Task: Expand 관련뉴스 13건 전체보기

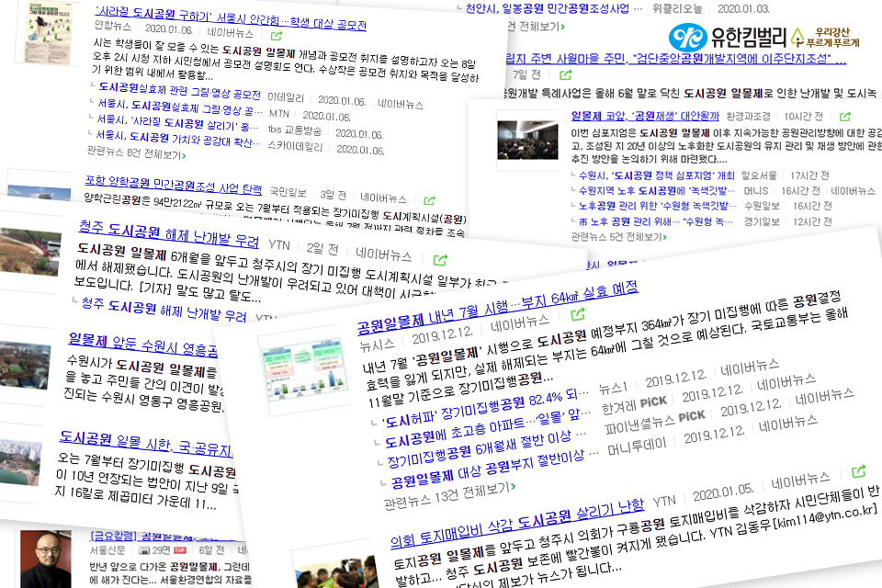Action: (x=449, y=494)
